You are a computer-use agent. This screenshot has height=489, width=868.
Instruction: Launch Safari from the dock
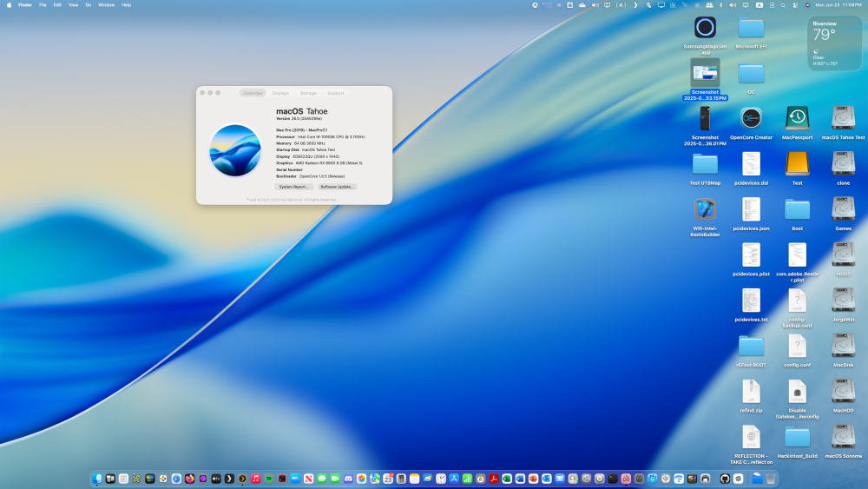tap(176, 479)
